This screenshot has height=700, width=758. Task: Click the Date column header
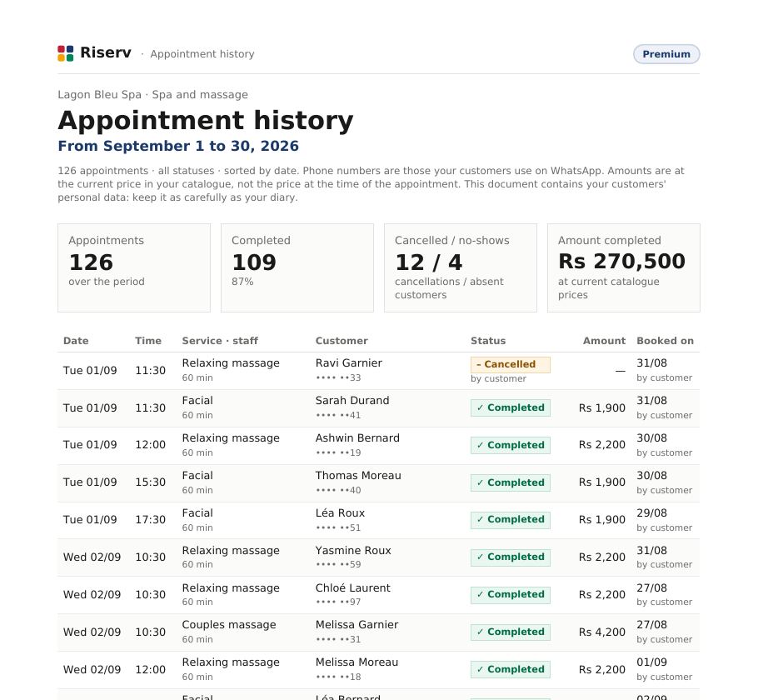[76, 341]
